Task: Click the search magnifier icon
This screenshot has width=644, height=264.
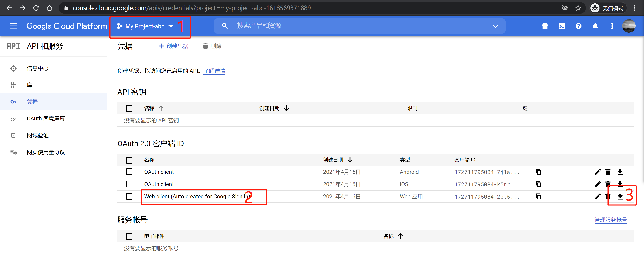Action: pos(225,26)
